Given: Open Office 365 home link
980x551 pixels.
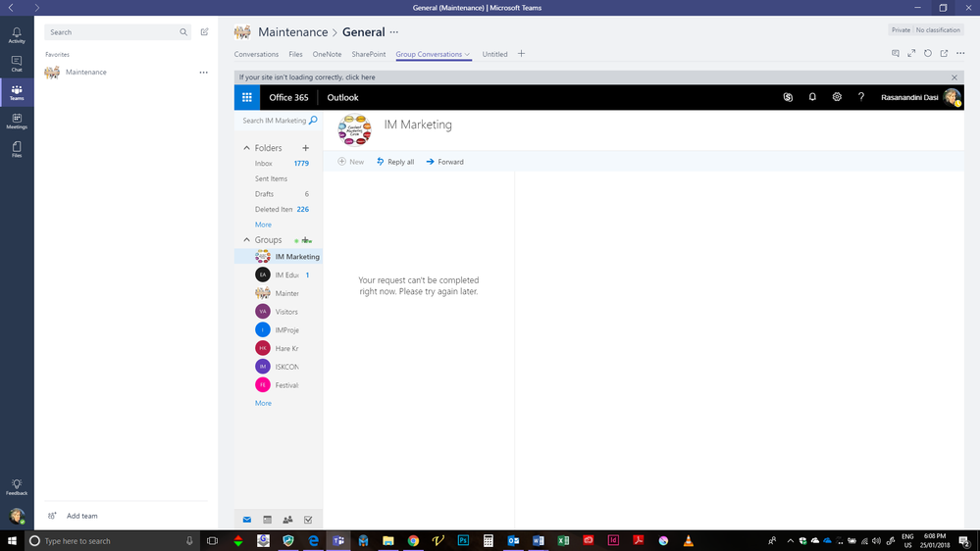Looking at the screenshot, I should 288,97.
